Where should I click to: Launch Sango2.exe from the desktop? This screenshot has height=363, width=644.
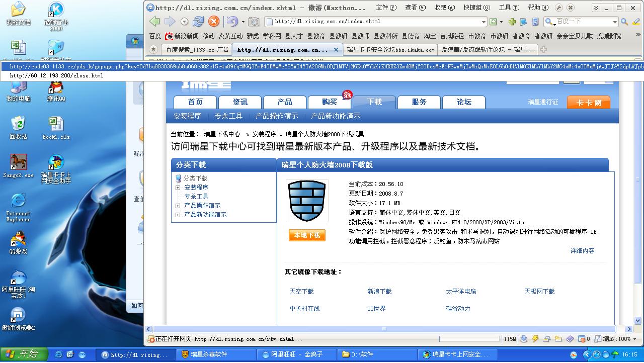click(x=18, y=166)
